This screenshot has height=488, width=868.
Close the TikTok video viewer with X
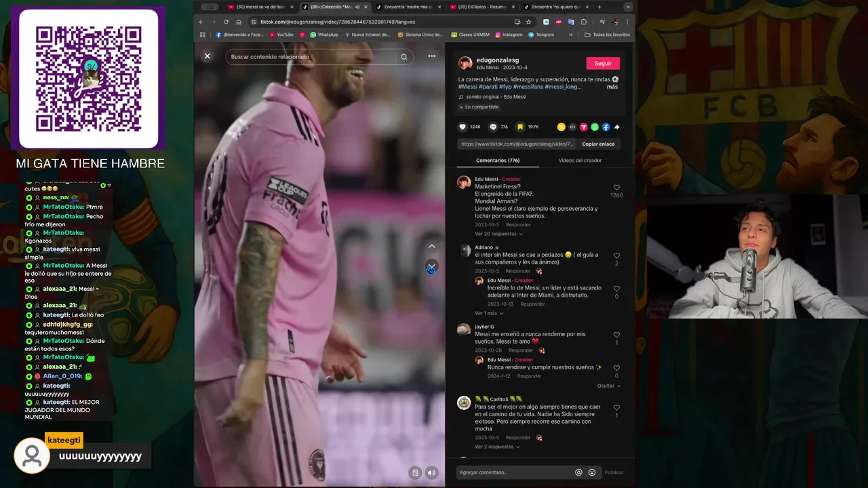[x=208, y=56]
